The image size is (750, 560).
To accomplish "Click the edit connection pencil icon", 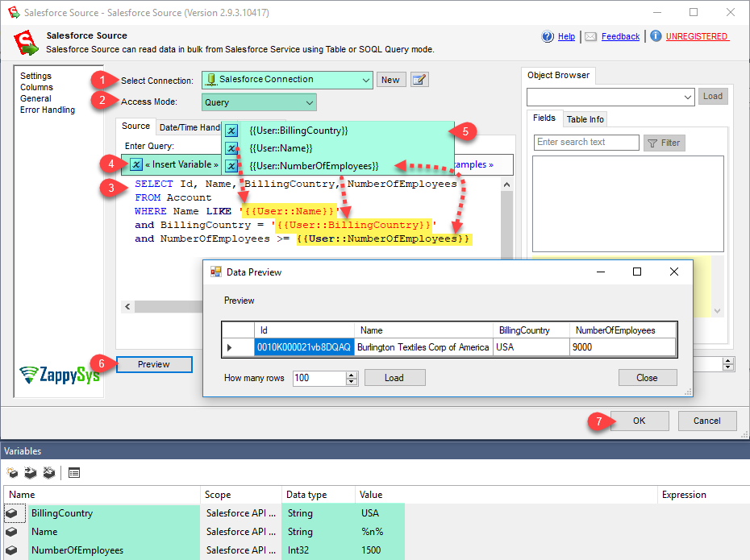I will pos(419,80).
